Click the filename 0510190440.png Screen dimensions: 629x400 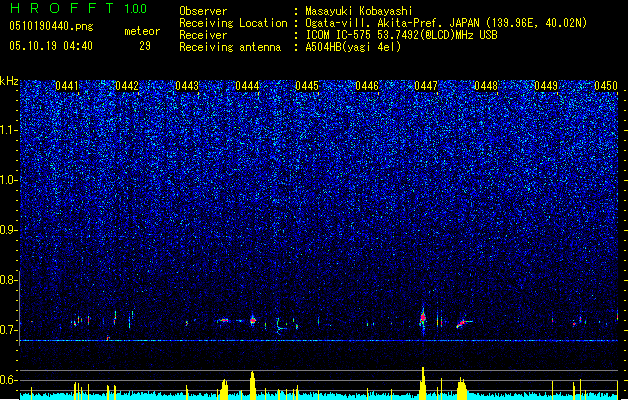click(x=51, y=27)
